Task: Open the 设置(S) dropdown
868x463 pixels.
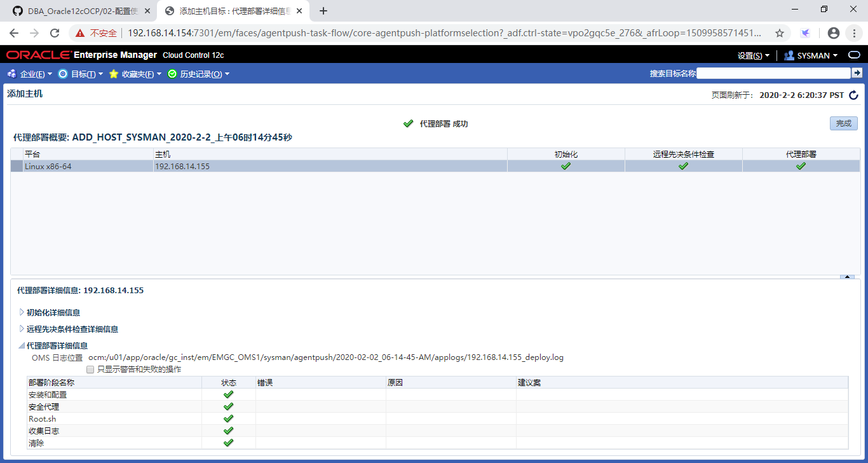Action: pos(754,56)
